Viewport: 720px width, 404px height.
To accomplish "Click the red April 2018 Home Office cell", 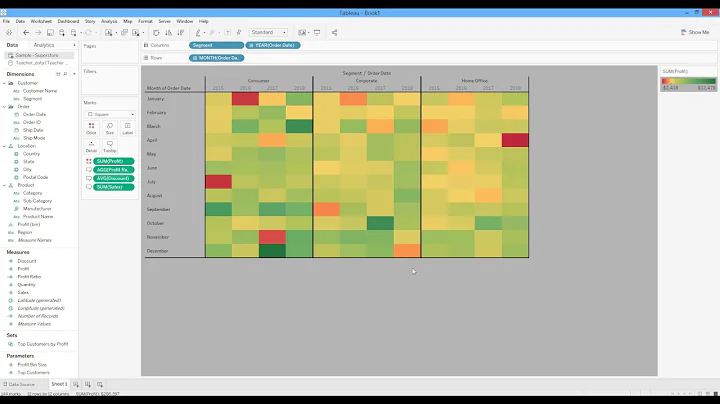I will (515, 140).
